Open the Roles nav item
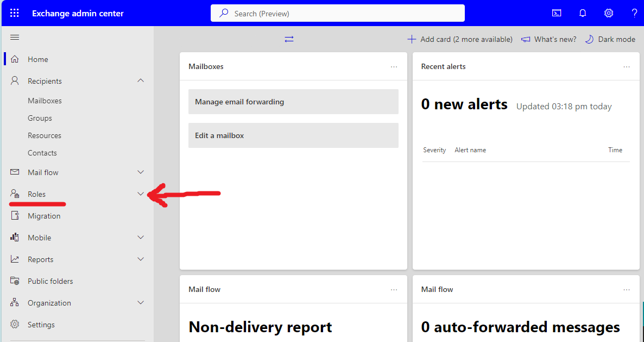This screenshot has height=342, width=644. coord(36,194)
